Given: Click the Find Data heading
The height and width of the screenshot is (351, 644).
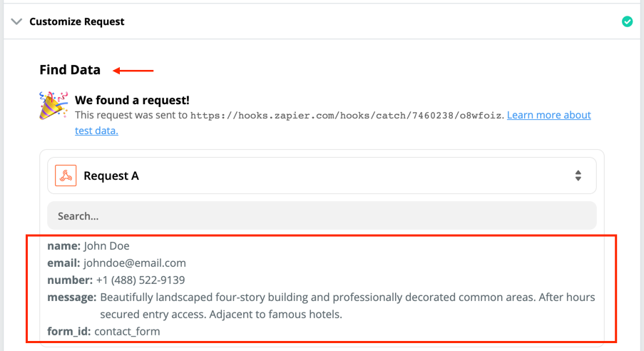Looking at the screenshot, I should [x=70, y=70].
